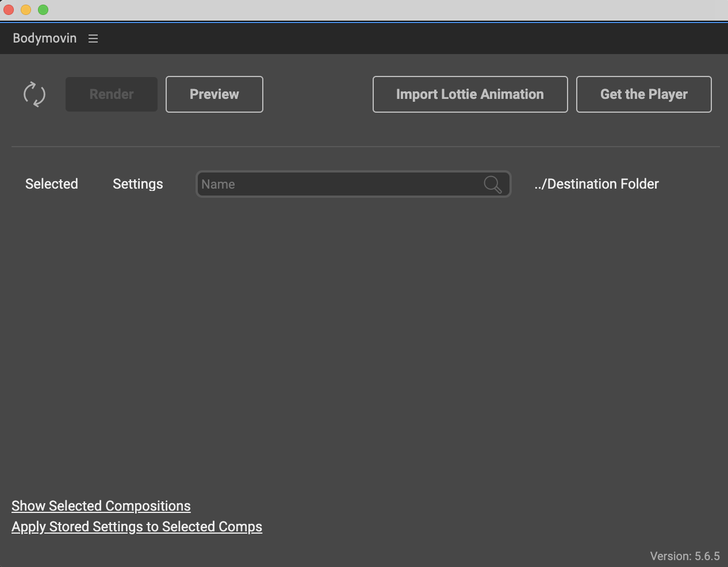
Task: Click the Version: 5.6.5 label
Action: [685, 556]
